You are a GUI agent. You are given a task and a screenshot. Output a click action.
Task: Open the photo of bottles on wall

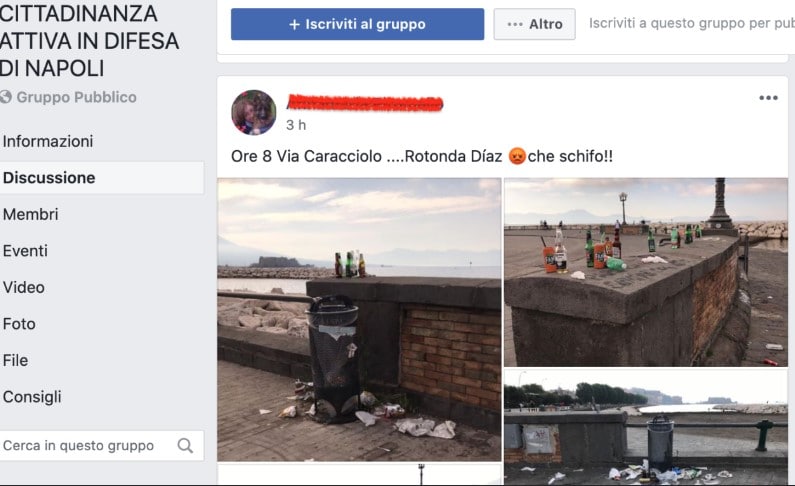pyautogui.click(x=646, y=272)
